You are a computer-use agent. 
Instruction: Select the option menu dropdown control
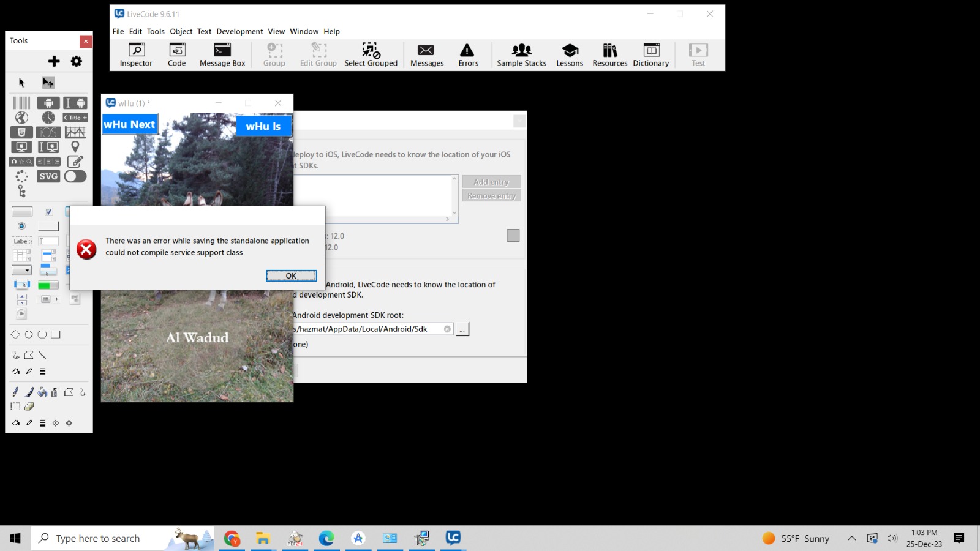click(21, 270)
